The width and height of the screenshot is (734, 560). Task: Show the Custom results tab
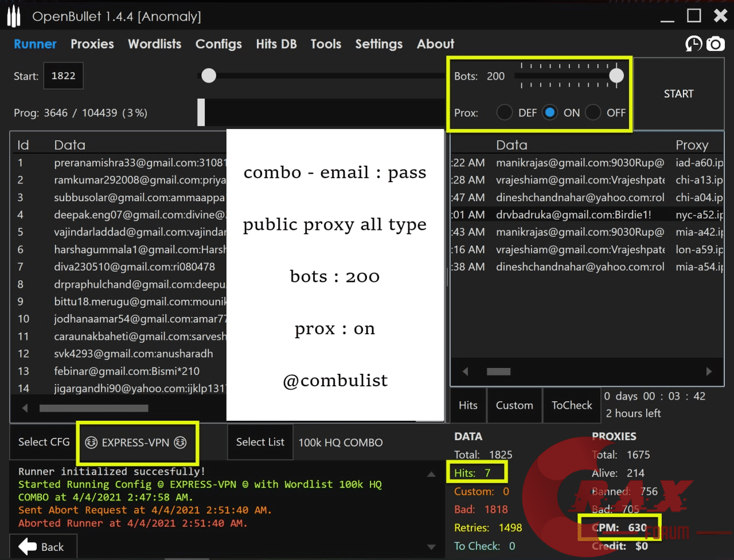[514, 405]
